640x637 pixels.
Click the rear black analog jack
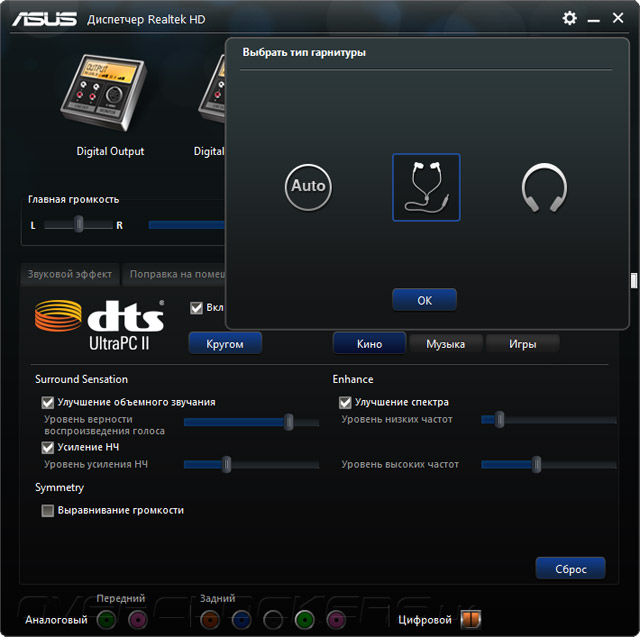pos(273,620)
